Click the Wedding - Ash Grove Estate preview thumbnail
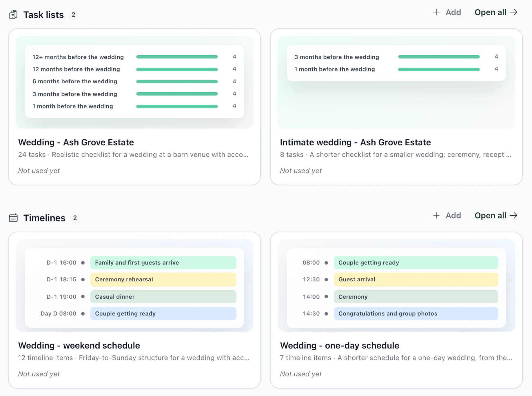 coord(134,82)
